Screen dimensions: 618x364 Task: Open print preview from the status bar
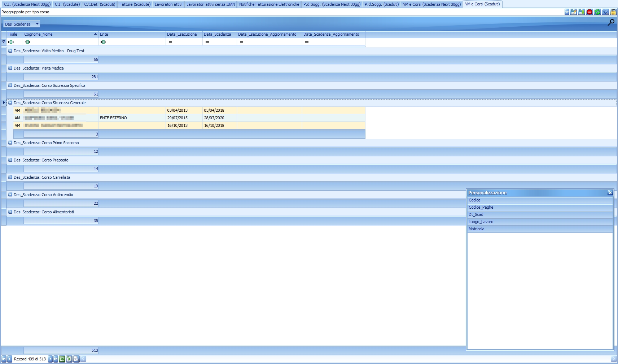(76, 359)
